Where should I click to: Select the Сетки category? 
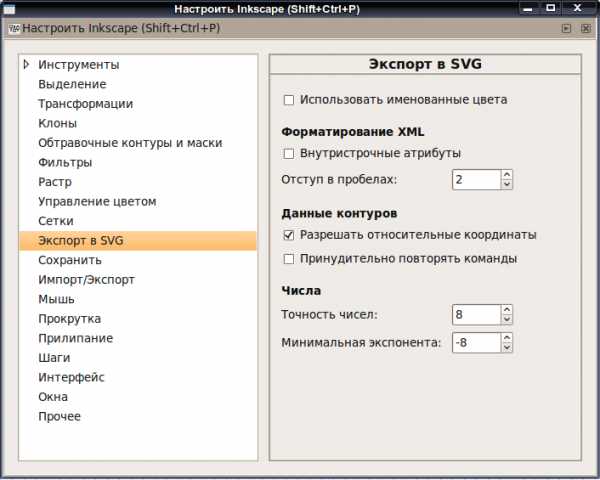point(56,221)
